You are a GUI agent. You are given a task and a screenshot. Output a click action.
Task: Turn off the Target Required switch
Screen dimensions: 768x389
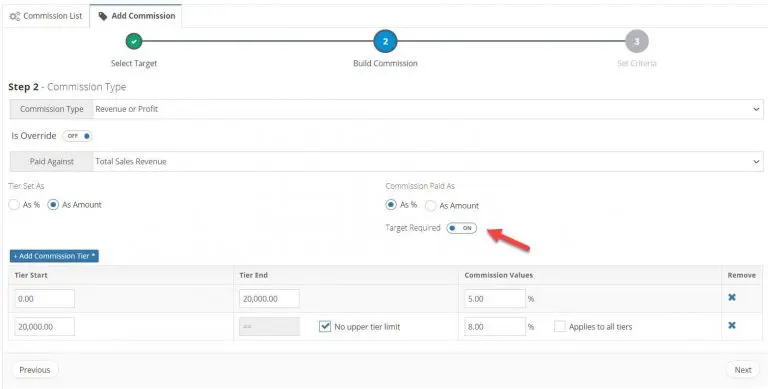coord(461,228)
